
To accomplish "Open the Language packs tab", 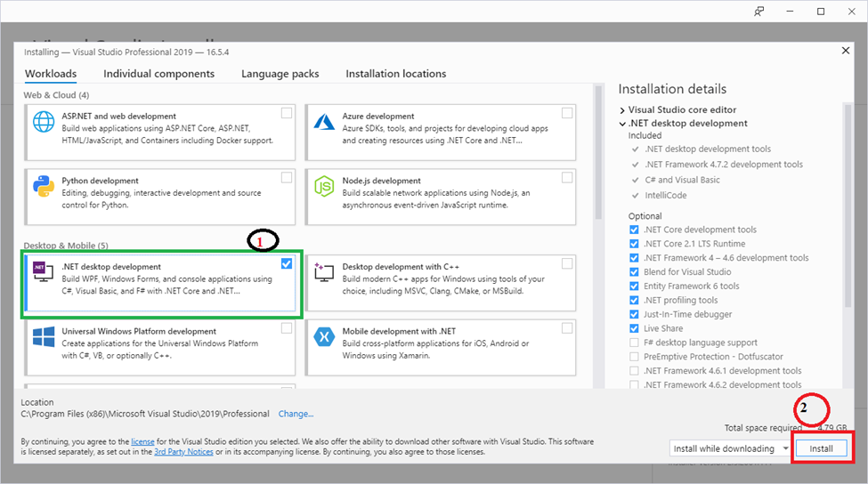I will click(280, 74).
